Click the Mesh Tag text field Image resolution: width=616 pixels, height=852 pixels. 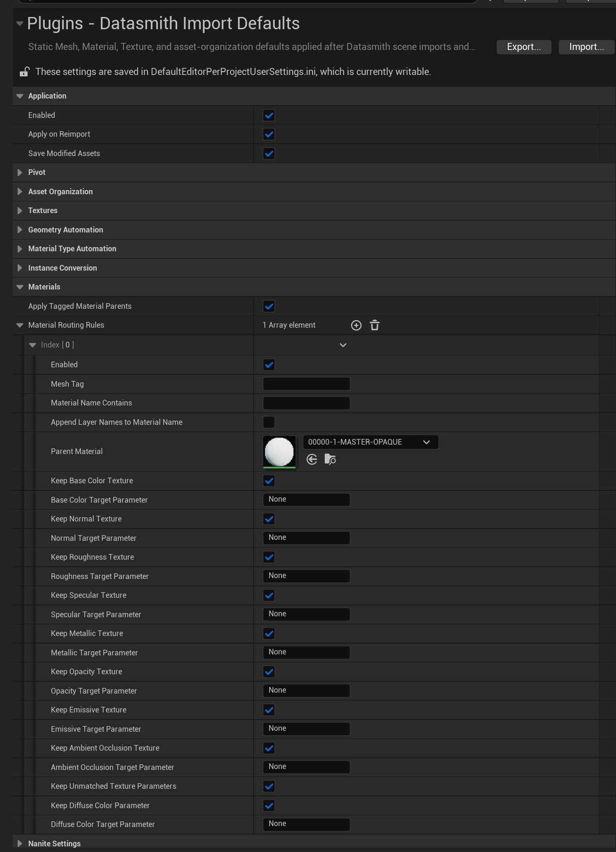coord(306,384)
